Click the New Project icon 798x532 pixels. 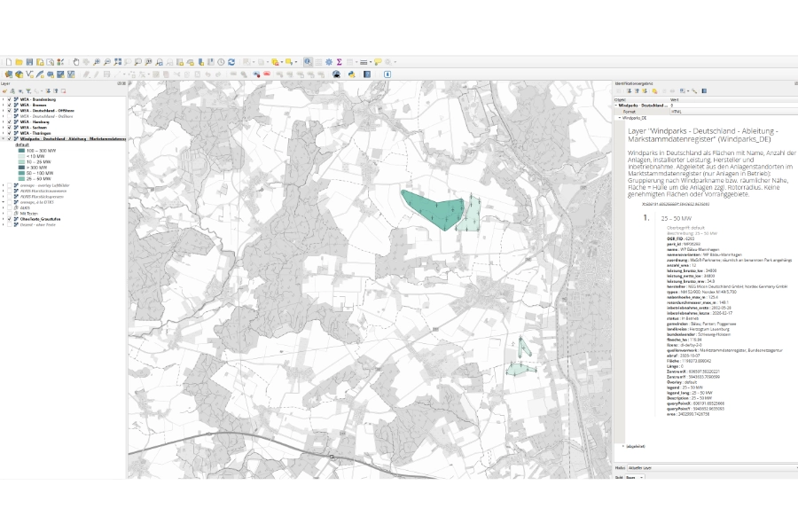click(x=9, y=62)
